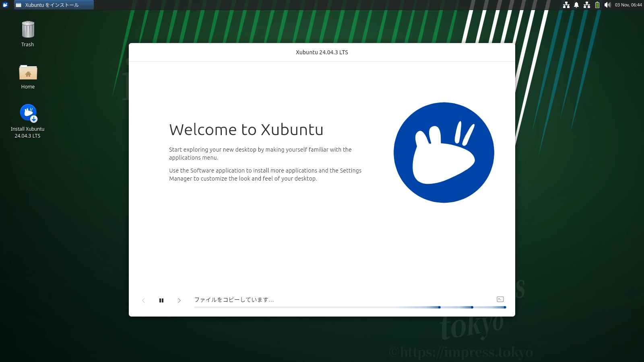Open the notification bell in the panel
Viewport: 644px width, 362px height.
coord(576,5)
